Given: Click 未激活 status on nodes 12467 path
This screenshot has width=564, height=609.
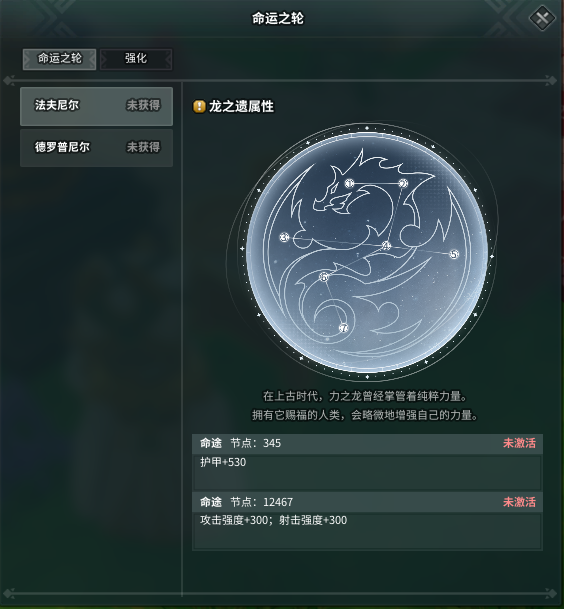Looking at the screenshot, I should (x=519, y=502).
